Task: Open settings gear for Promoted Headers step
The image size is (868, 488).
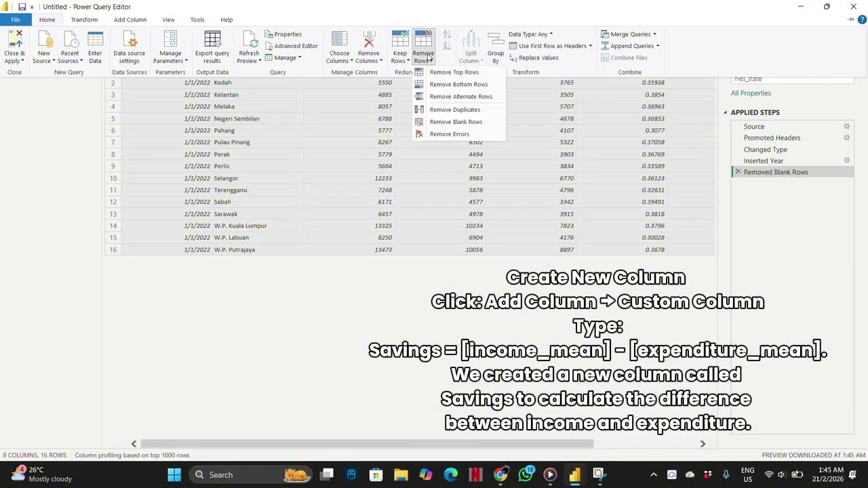Action: [x=846, y=138]
